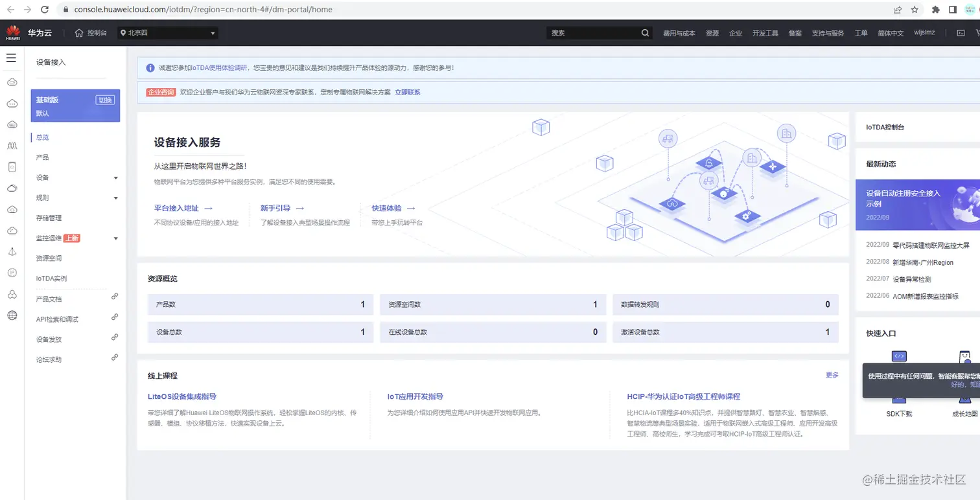Click the 在线设备总数 stat card

tap(493, 332)
